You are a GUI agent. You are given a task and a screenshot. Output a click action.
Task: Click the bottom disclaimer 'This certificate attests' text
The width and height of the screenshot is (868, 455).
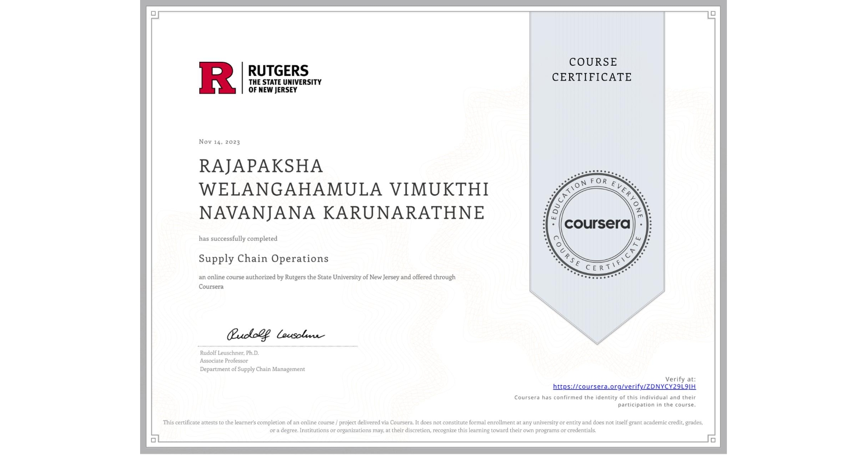(433, 426)
